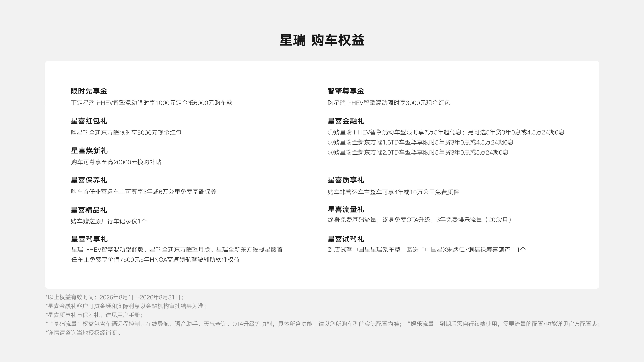Click the footnote "星喜质享礼与保养礼，详见用户手册"
Viewport: 644px width, 362px height.
(x=94, y=315)
